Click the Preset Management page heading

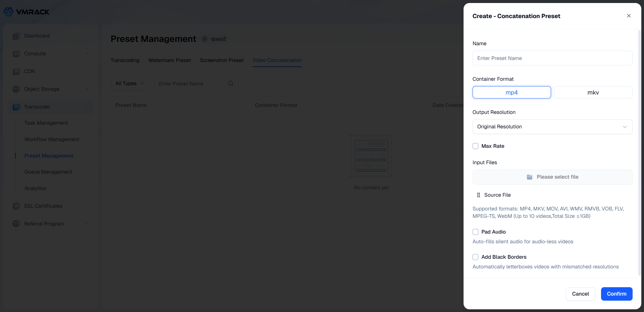click(x=153, y=39)
